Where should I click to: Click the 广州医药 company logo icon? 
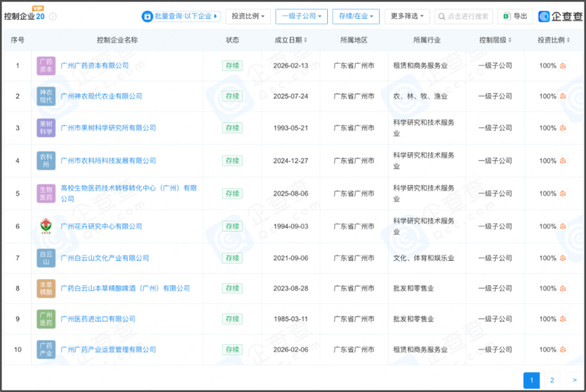46,319
